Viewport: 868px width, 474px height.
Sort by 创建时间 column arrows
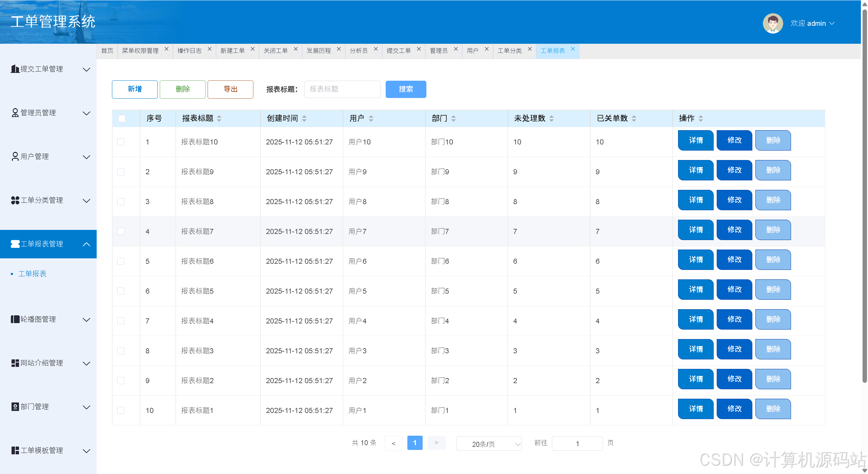(304, 118)
